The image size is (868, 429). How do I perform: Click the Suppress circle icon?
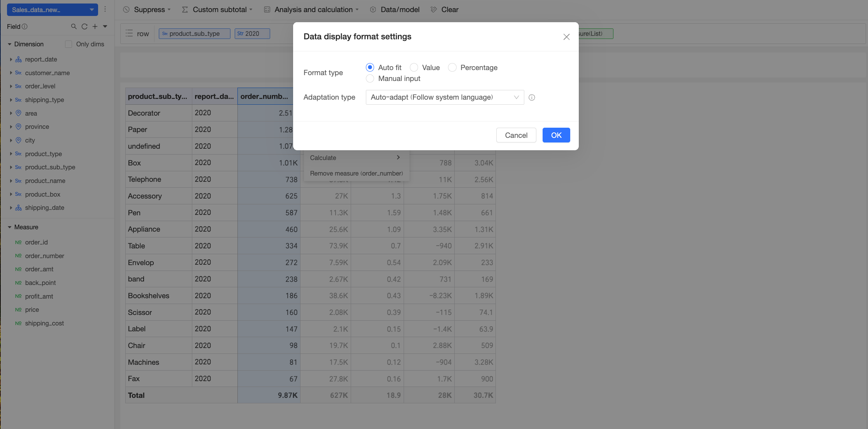point(126,9)
